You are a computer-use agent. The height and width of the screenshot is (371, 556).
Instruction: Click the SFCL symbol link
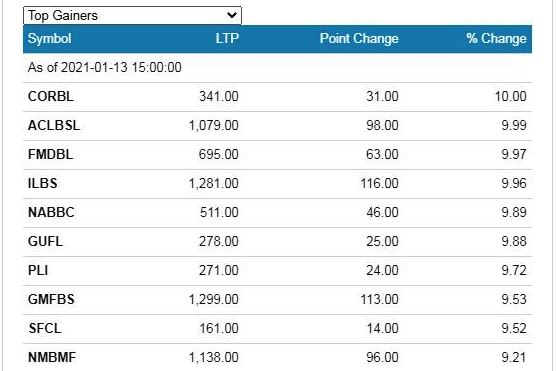[45, 328]
